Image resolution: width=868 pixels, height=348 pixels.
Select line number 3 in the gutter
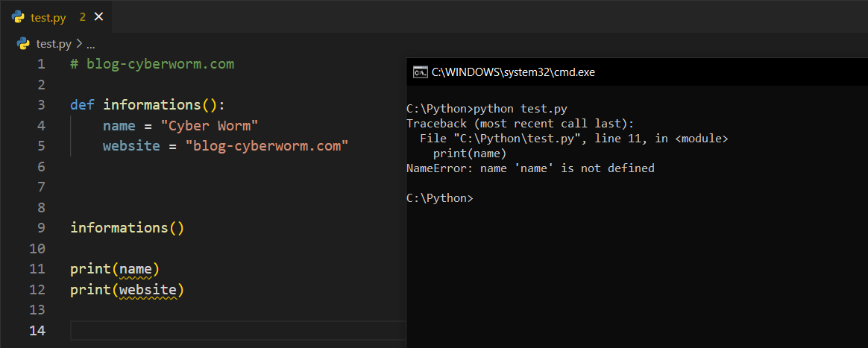point(41,105)
